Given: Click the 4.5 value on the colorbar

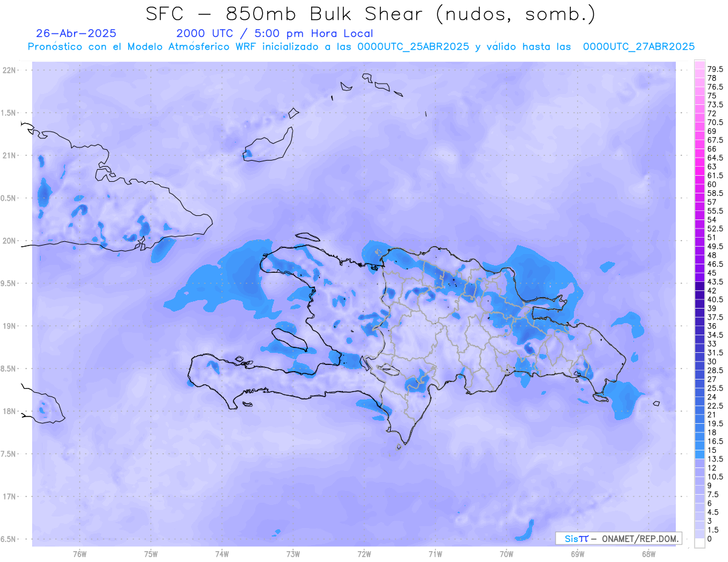Looking at the screenshot, I should tap(713, 512).
